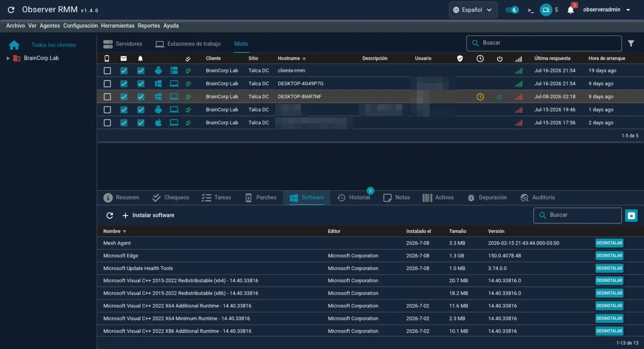Screen dimensions: 644x349
Task: Open the Parches tab
Action: (x=260, y=198)
